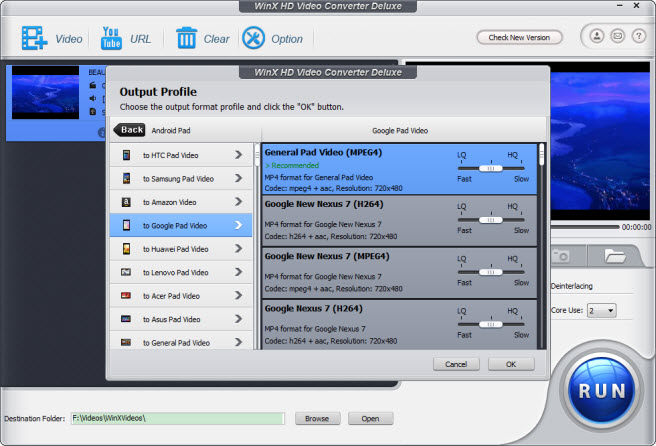Click the Samsung Pad device icon
The width and height of the screenshot is (656, 446).
pos(126,179)
